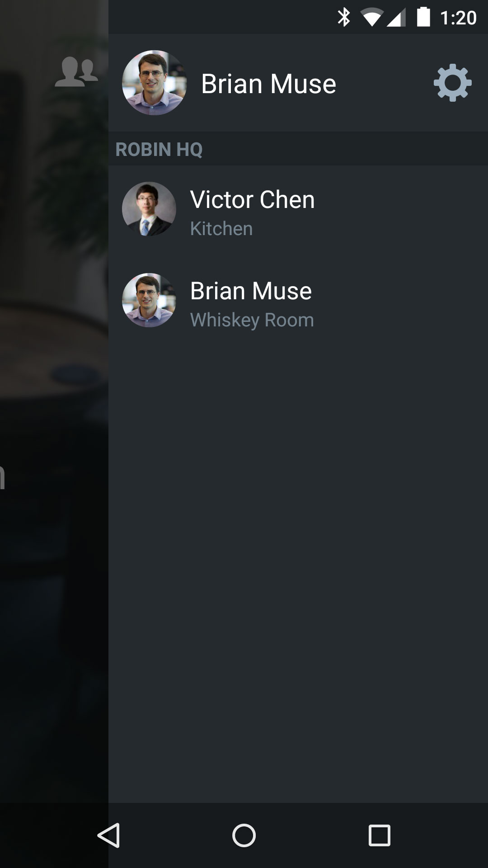Viewport: 488px width, 868px height.
Task: Tap Victor Chen's avatar photo
Action: coord(149,209)
